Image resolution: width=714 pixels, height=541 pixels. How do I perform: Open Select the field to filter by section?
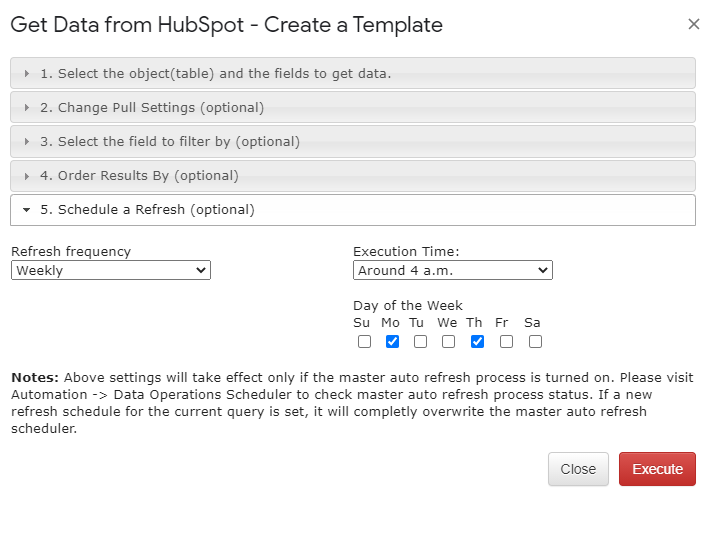(353, 141)
